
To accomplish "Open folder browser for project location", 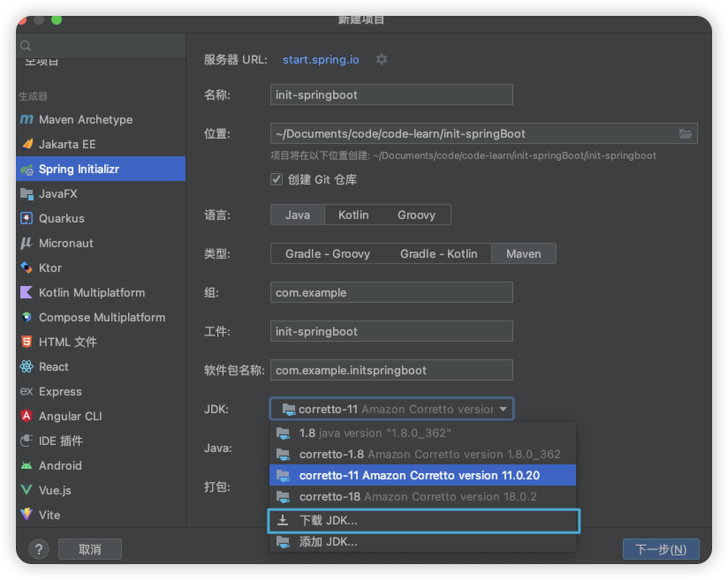I will click(686, 133).
